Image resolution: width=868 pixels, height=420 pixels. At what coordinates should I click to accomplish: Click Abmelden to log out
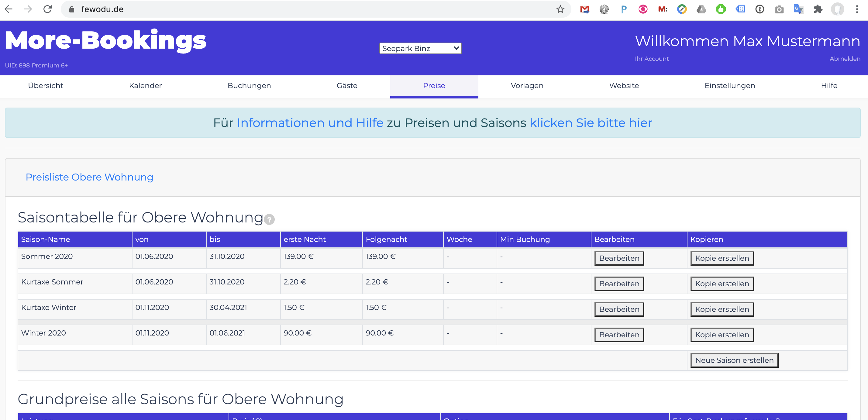(x=845, y=59)
